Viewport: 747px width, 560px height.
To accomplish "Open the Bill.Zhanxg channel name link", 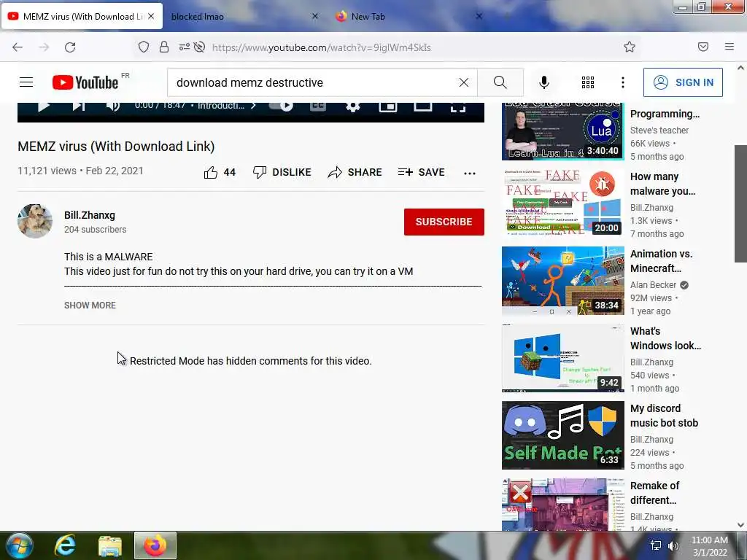I will click(90, 215).
